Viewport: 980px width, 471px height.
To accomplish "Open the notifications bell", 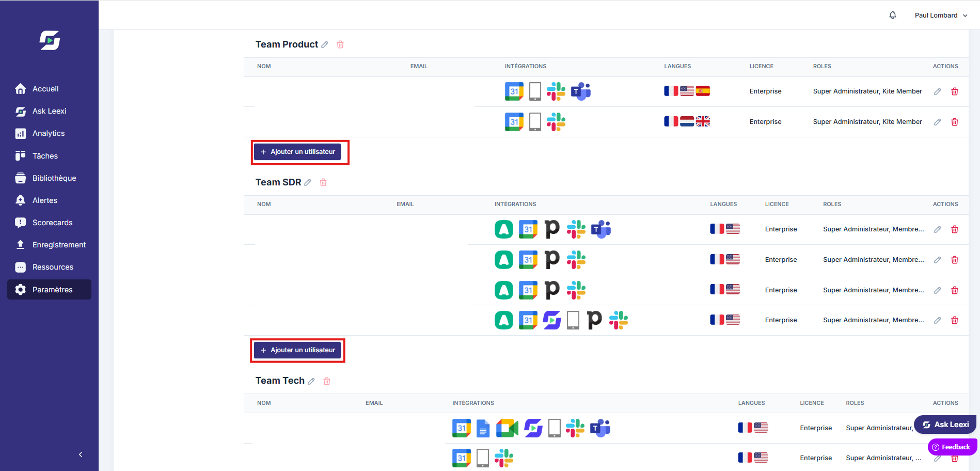I will [893, 15].
